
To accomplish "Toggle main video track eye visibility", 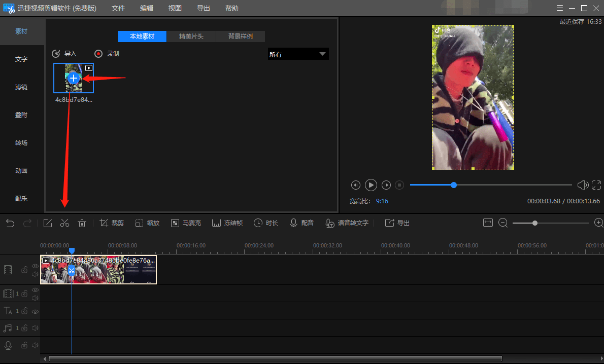I will click(35, 266).
